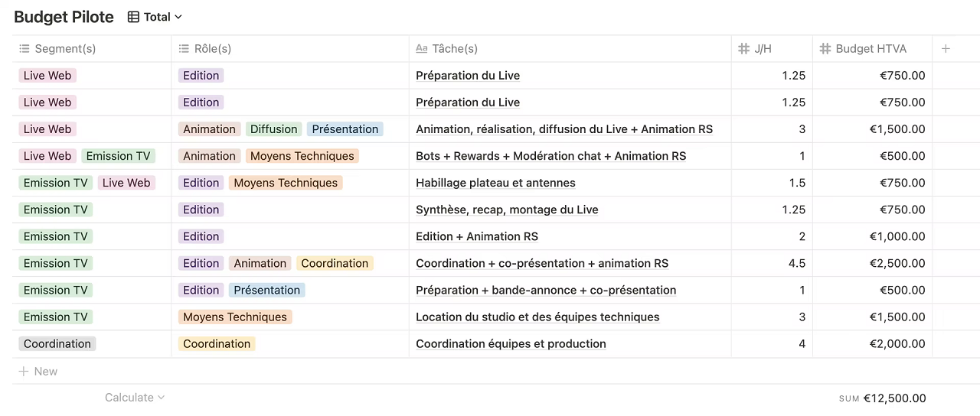Click the New row button
Image resolution: width=980 pixels, height=416 pixels.
pyautogui.click(x=45, y=372)
